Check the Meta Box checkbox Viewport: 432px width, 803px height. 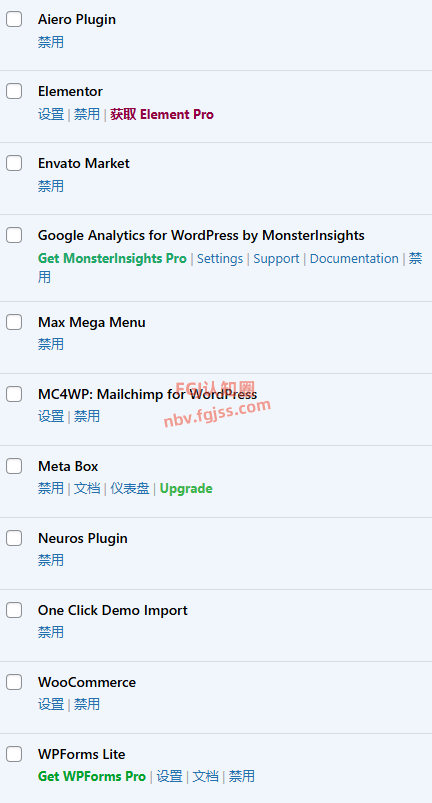coord(14,466)
